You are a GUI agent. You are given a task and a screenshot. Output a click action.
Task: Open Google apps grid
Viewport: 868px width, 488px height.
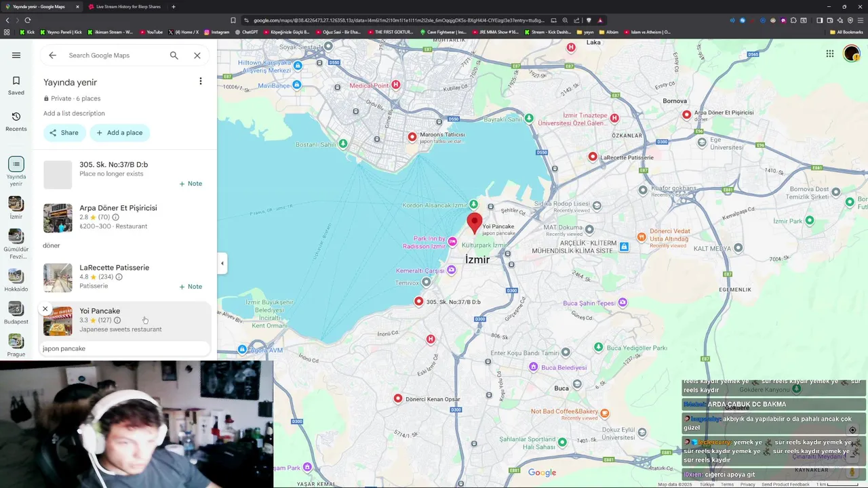tap(830, 54)
